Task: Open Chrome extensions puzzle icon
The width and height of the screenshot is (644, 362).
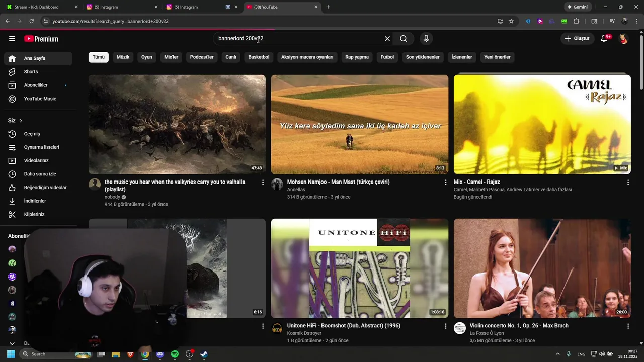Action: click(x=577, y=21)
